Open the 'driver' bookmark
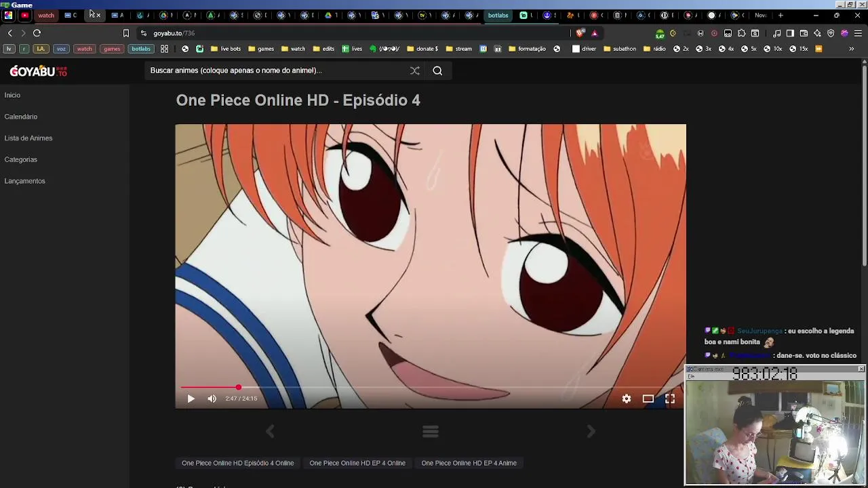The width and height of the screenshot is (868, 488). click(584, 49)
